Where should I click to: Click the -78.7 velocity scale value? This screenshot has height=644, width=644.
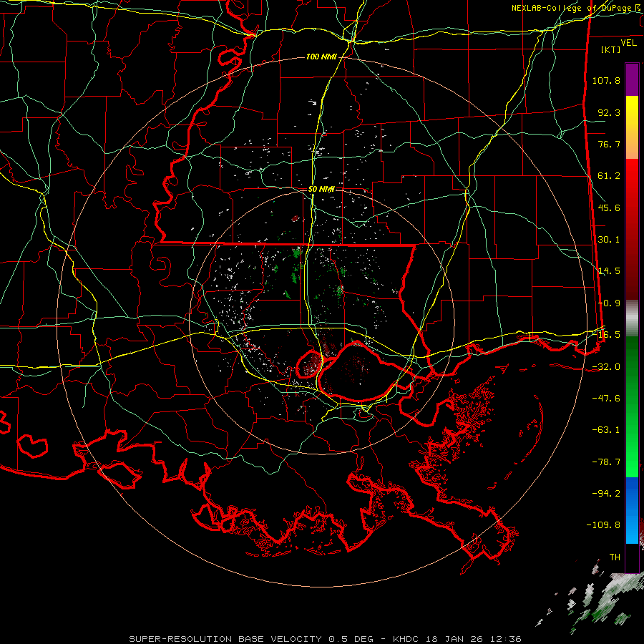coord(606,462)
